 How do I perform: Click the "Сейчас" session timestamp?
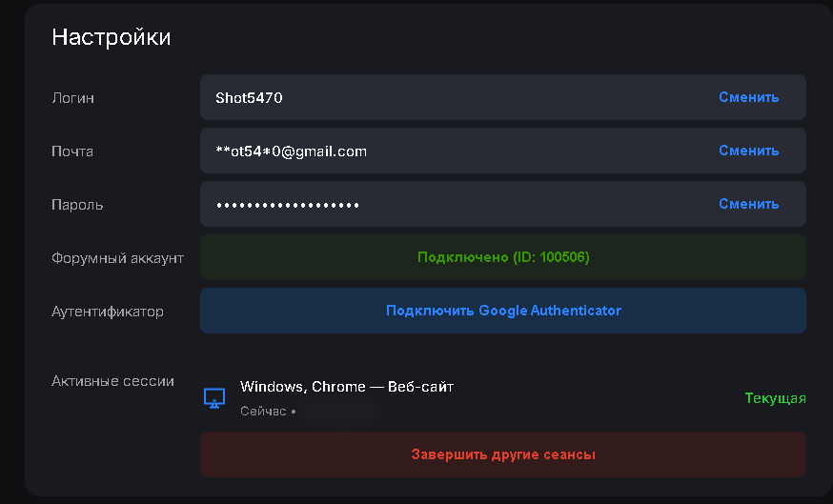263,412
